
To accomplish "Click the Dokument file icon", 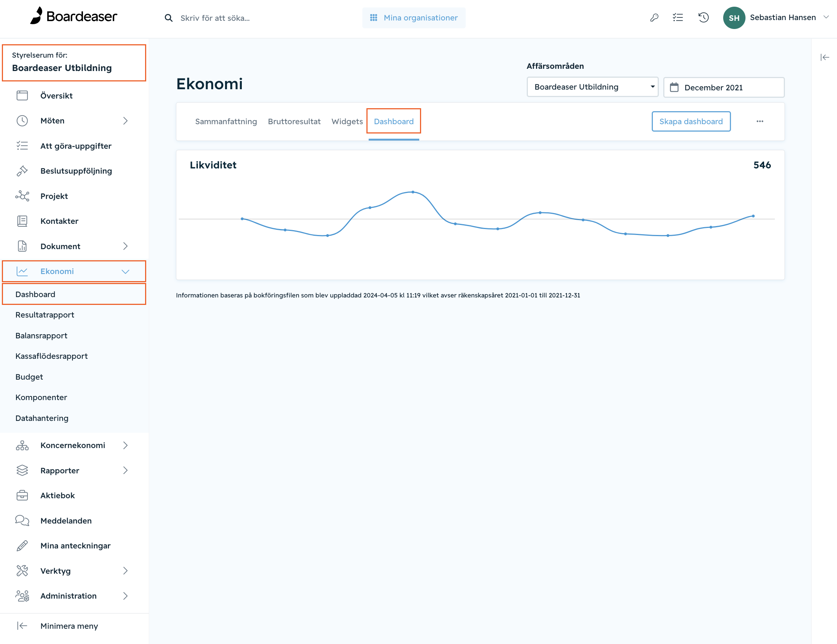I will coord(22,246).
